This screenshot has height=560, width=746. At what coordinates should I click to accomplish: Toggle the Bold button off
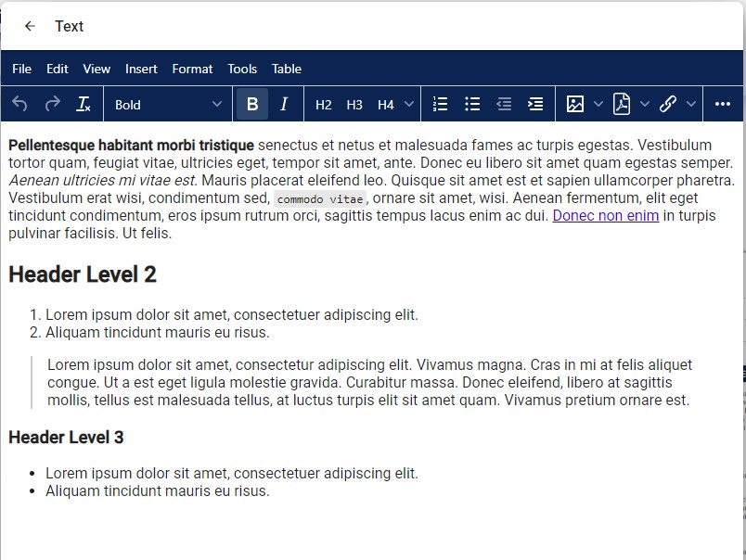[x=252, y=104]
